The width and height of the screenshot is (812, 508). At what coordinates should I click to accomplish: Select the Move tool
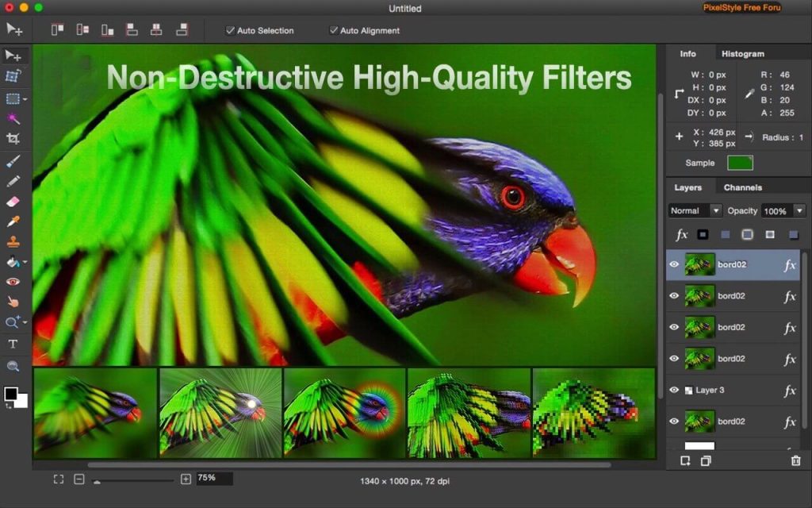[x=13, y=56]
